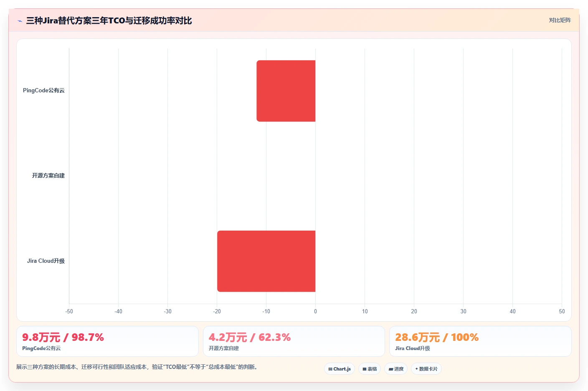Click the 20 tick on the x-axis
This screenshot has width=588, height=391.
(414, 312)
